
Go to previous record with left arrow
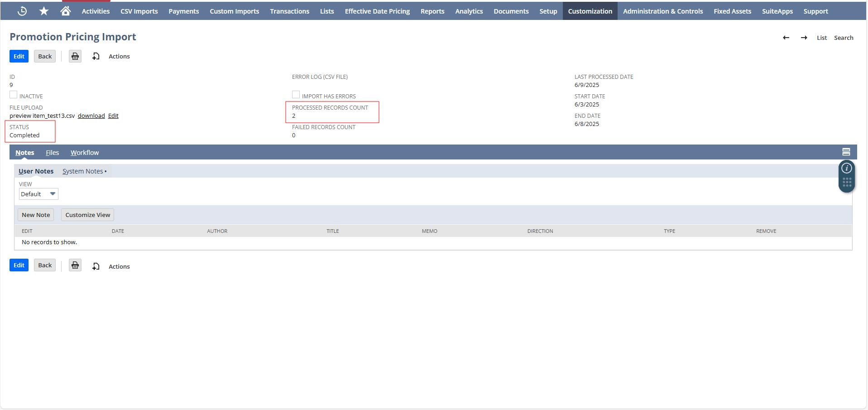point(786,38)
